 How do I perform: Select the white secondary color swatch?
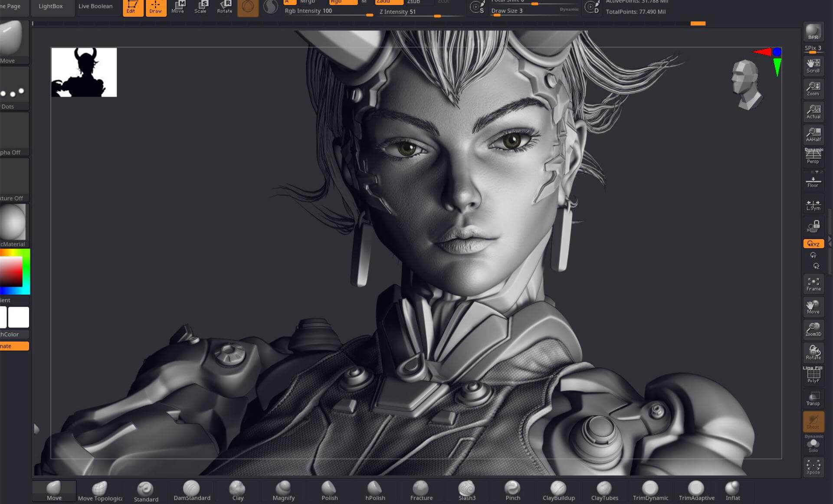(19, 317)
